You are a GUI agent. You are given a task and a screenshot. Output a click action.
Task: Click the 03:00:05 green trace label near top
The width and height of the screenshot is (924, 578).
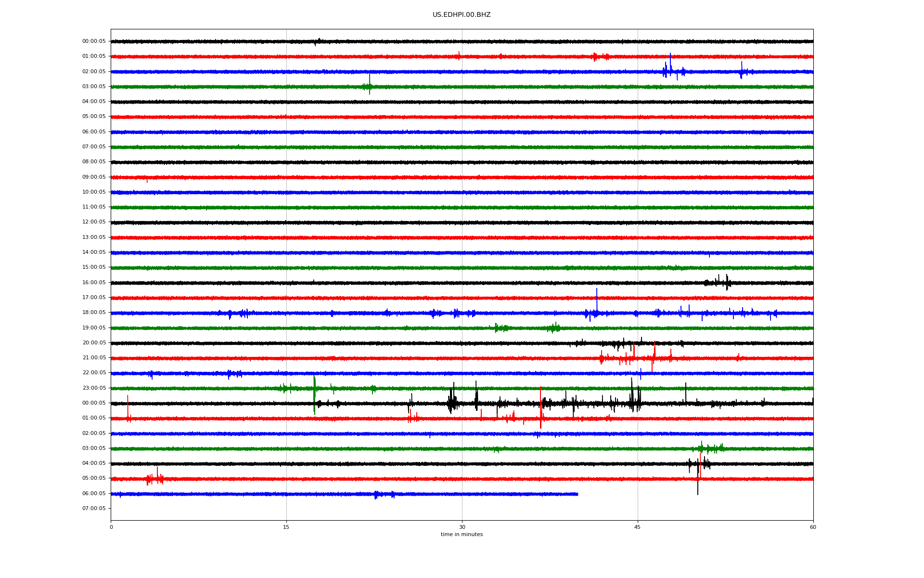point(94,87)
